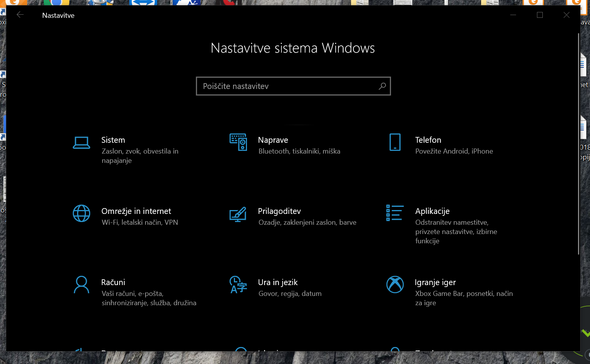Viewport: 590px width, 364px height.
Task: Open Sistem settings title
Action: tap(113, 140)
